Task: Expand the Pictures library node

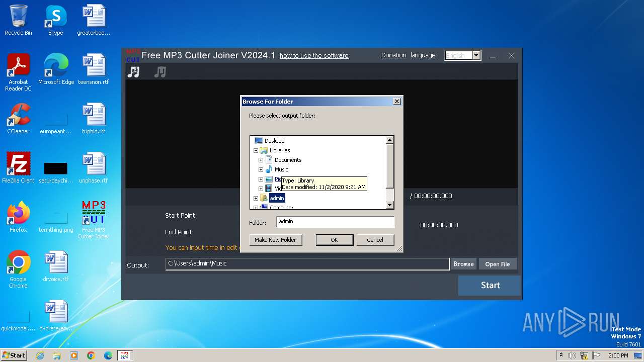Action: tap(261, 179)
